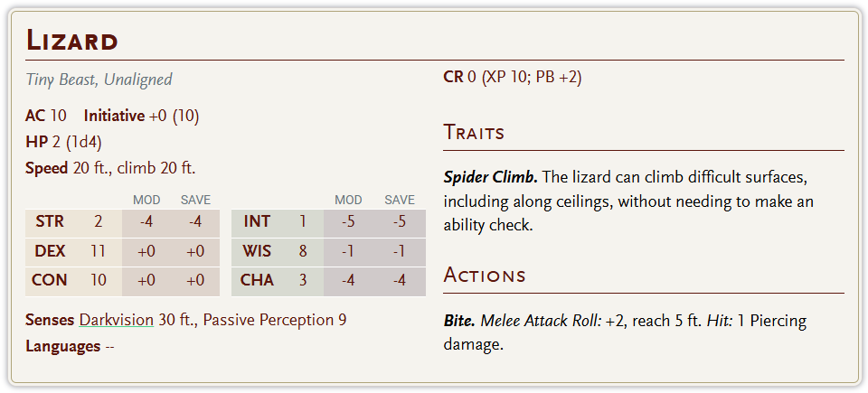
Task: Open the Darkvision link in Senses
Action: [116, 320]
